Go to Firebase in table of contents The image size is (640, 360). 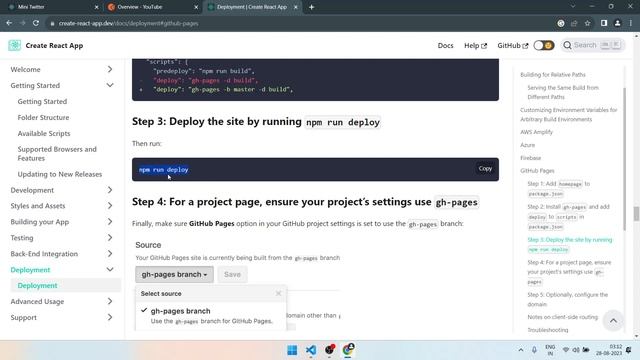pos(531,158)
